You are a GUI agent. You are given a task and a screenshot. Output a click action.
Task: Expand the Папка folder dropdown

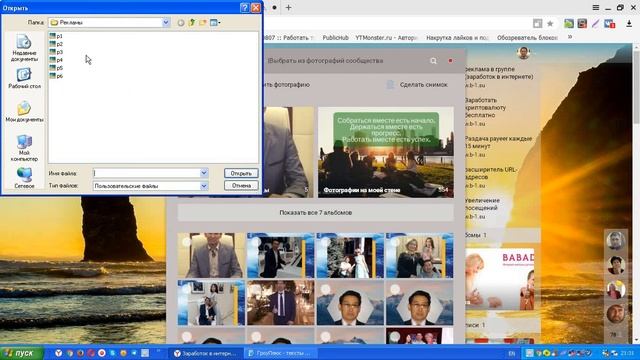coord(166,22)
